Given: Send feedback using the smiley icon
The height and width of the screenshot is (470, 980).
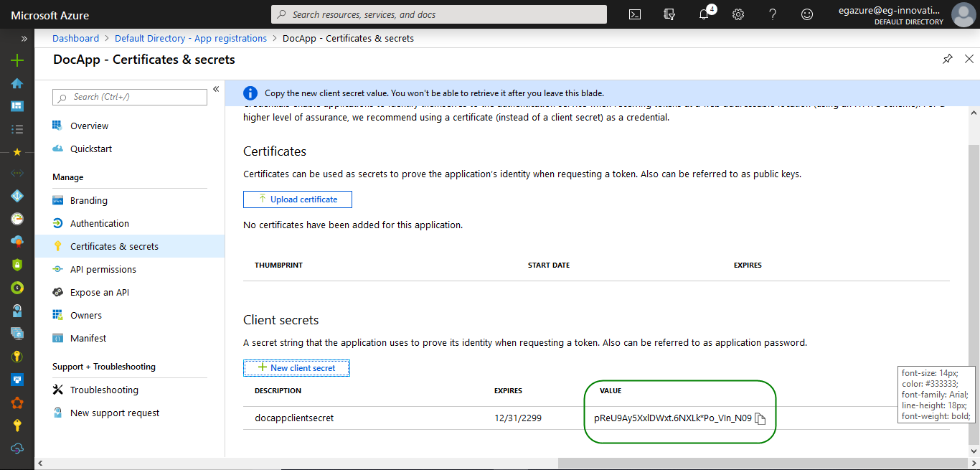Looking at the screenshot, I should point(807,14).
